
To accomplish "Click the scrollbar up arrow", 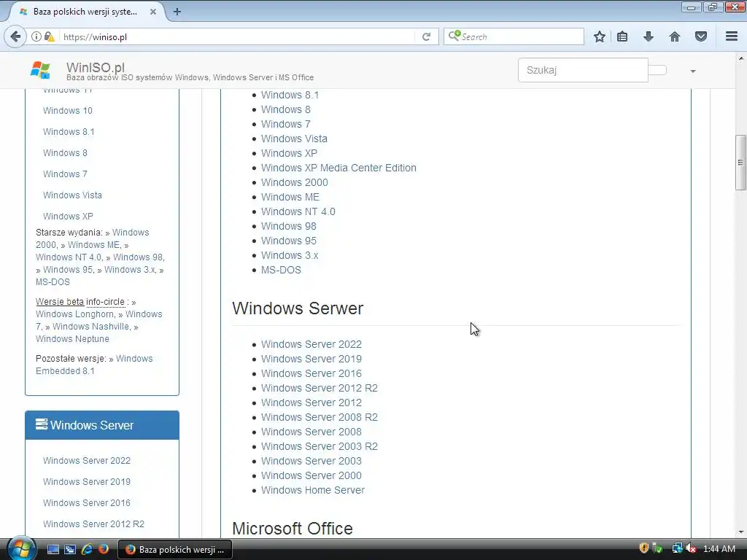I will (x=740, y=58).
